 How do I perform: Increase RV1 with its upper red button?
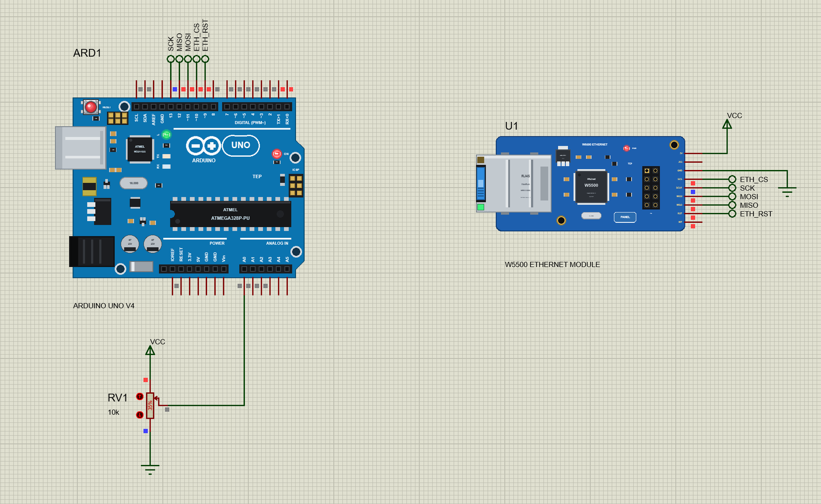140,396
